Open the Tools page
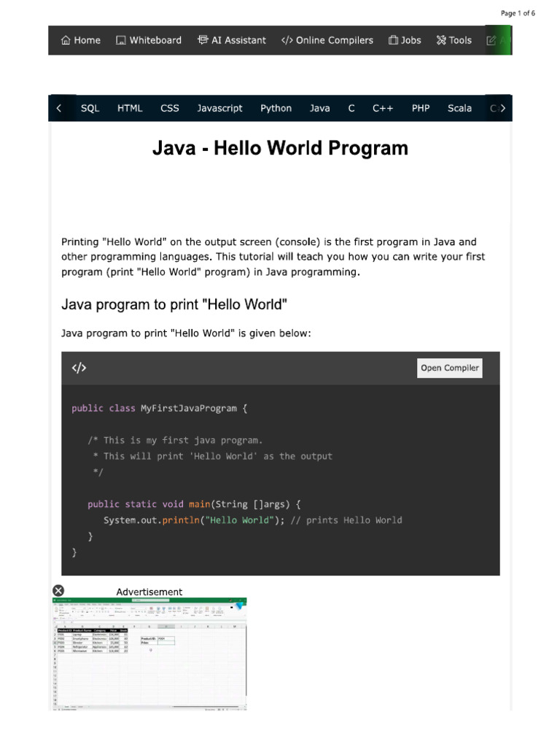Image resolution: width=560 pixels, height=747 pixels. point(454,40)
